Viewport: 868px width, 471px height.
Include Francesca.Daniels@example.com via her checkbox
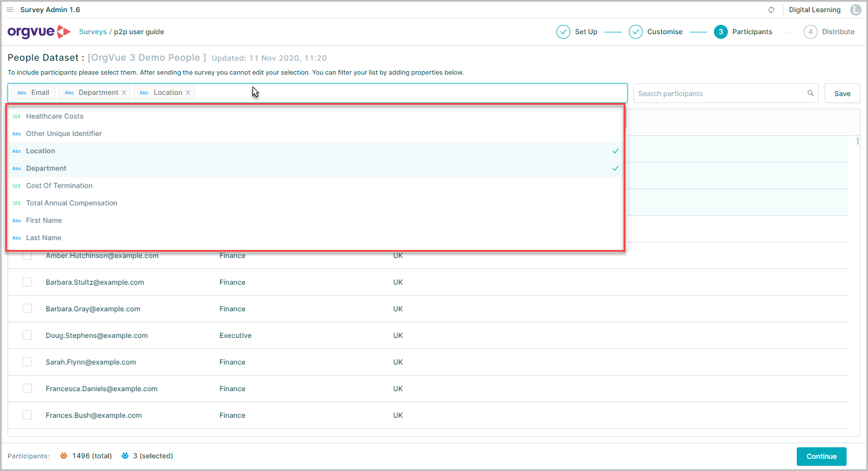pos(27,388)
